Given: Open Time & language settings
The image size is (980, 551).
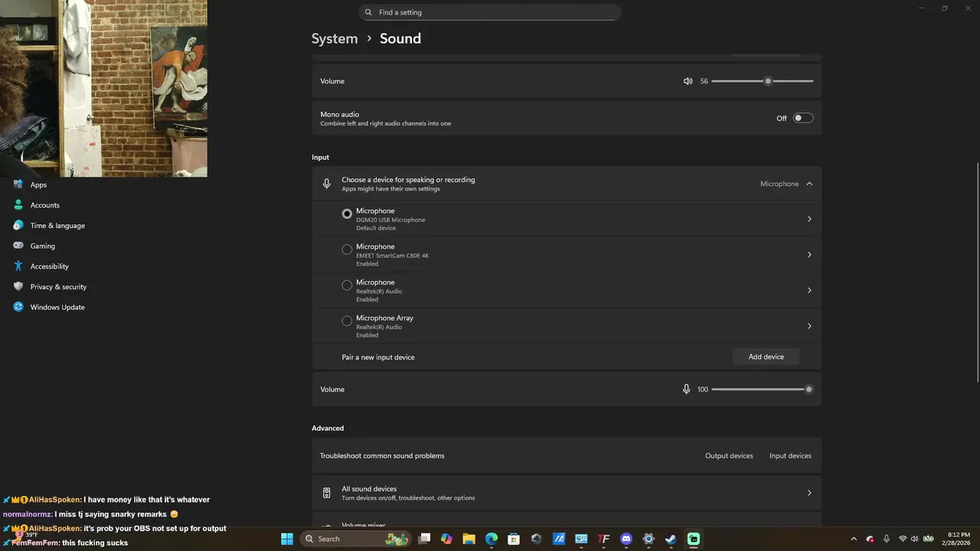Looking at the screenshot, I should pyautogui.click(x=57, y=226).
